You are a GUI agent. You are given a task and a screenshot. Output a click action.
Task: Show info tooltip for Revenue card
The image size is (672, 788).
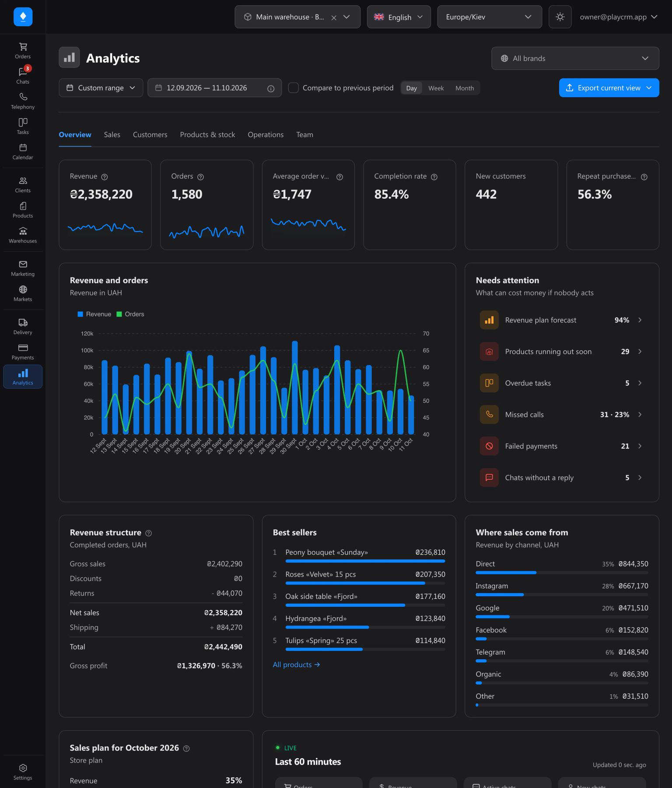[105, 177]
